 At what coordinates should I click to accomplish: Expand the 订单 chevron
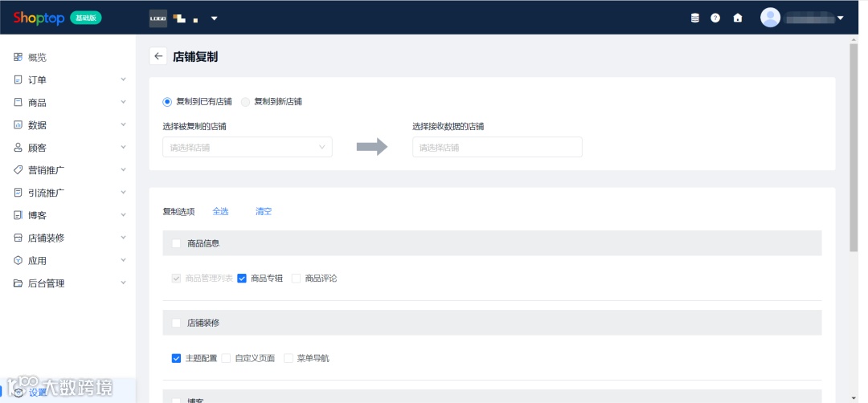(x=123, y=79)
